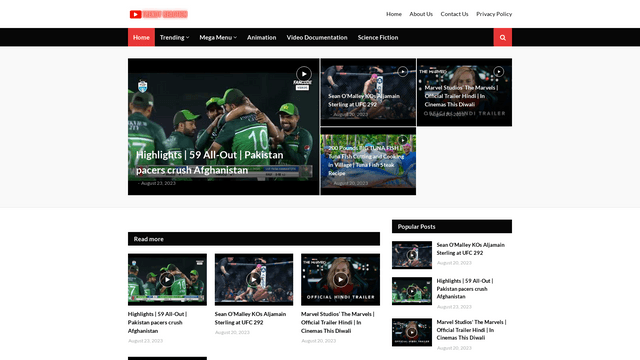Expand the Trending dropdown menu

[174, 38]
